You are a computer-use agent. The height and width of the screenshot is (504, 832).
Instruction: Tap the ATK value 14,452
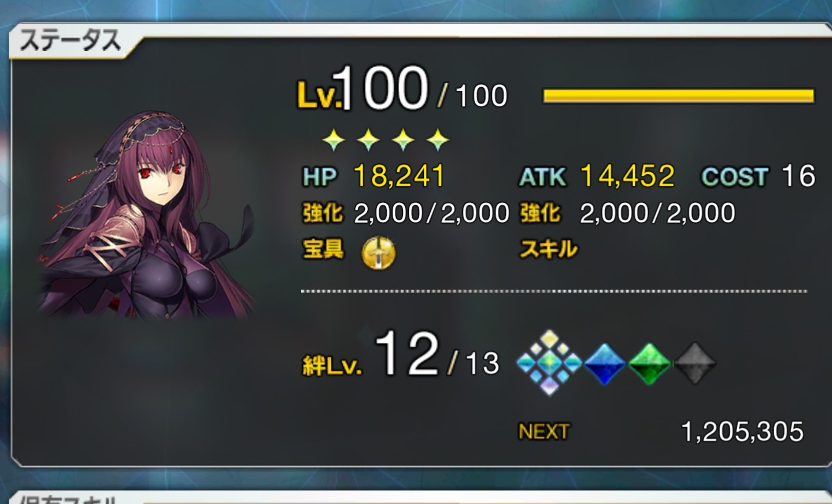point(627,176)
